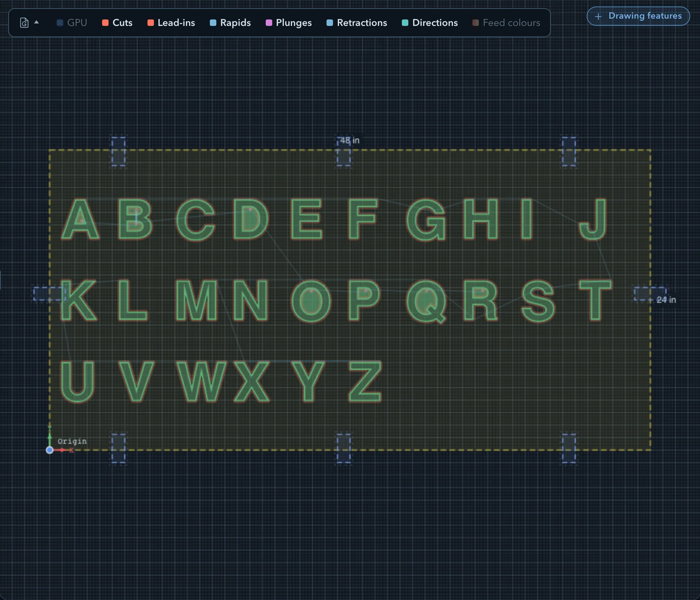700x600 pixels.
Task: Click the 24 in height label
Action: [x=666, y=300]
